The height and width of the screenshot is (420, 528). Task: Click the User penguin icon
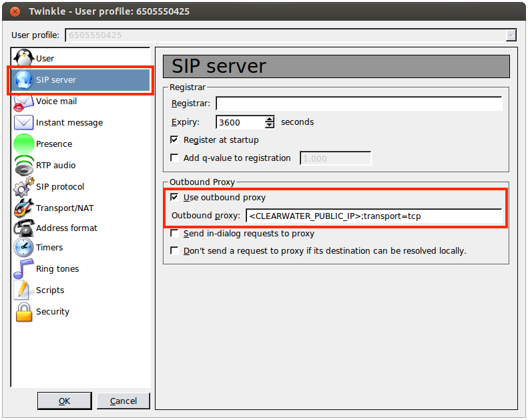(x=24, y=58)
